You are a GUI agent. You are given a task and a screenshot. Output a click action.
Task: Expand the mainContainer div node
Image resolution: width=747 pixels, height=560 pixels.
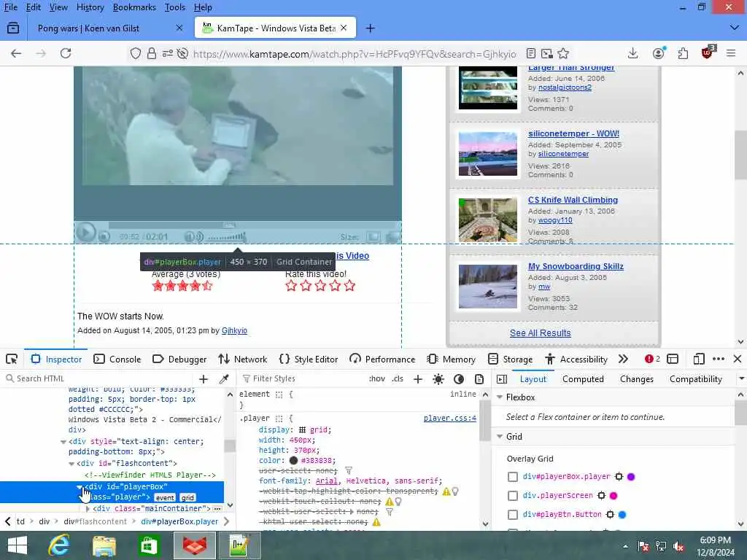coord(88,508)
